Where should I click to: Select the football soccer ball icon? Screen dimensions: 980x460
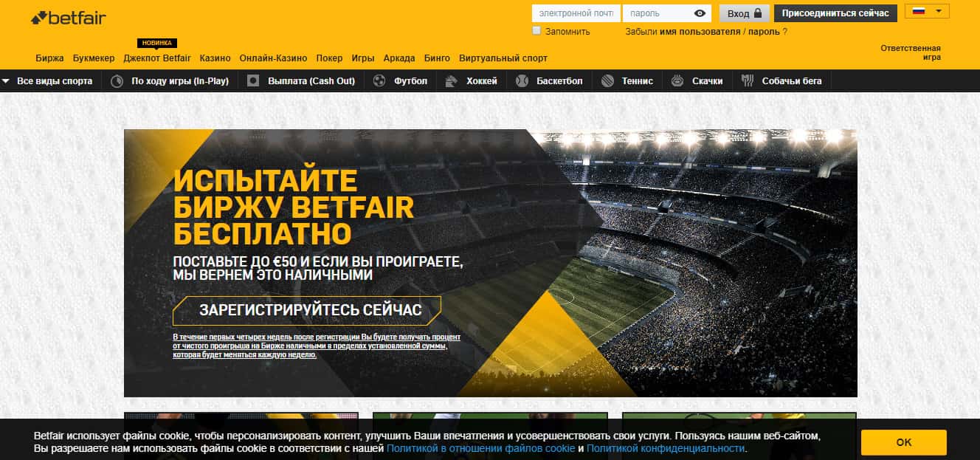coord(379,81)
